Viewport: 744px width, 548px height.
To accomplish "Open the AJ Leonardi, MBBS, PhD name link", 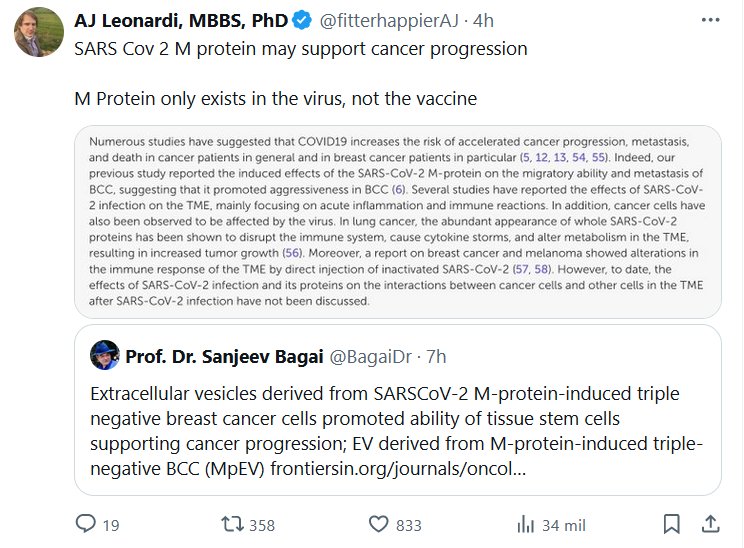I will click(181, 20).
